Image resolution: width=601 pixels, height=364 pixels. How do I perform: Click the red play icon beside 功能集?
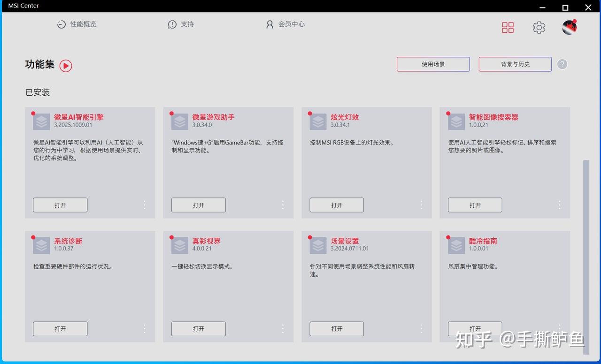click(66, 66)
